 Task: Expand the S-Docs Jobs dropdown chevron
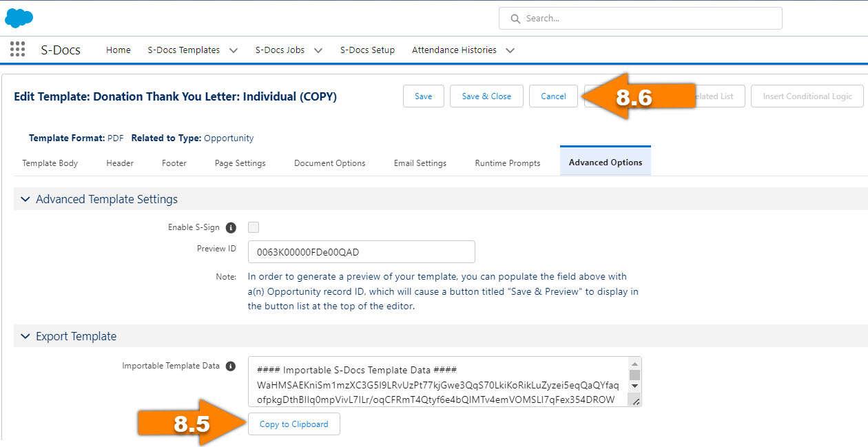(318, 50)
